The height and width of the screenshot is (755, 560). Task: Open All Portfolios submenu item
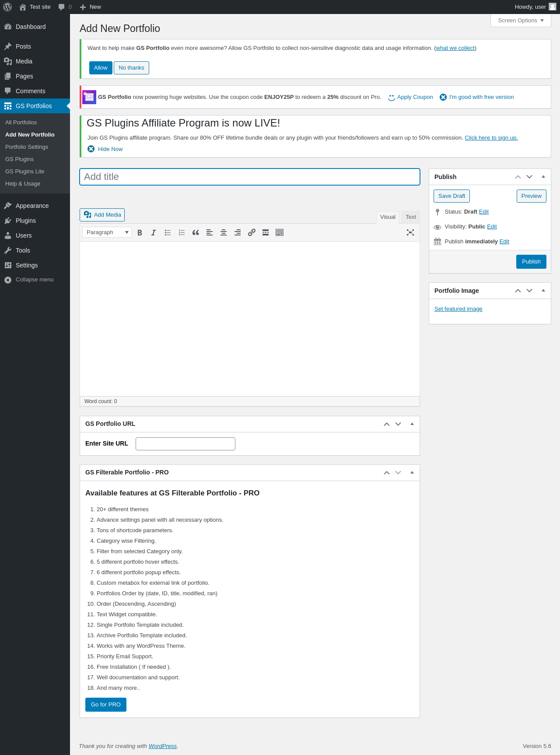(21, 123)
